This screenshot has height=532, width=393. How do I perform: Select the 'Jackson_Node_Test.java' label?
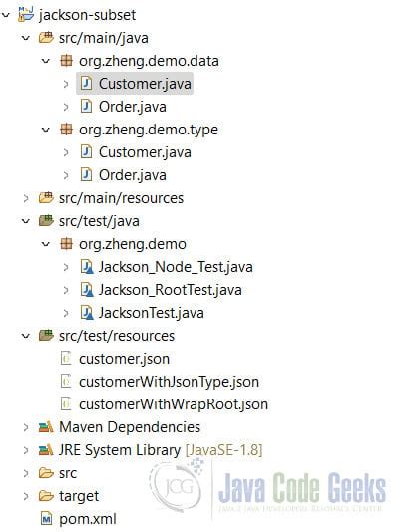(x=176, y=267)
